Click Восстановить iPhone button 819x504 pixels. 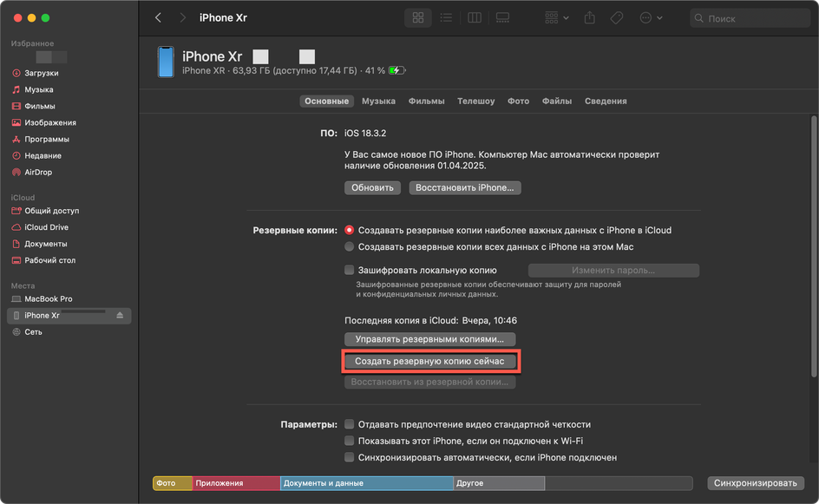465,187
